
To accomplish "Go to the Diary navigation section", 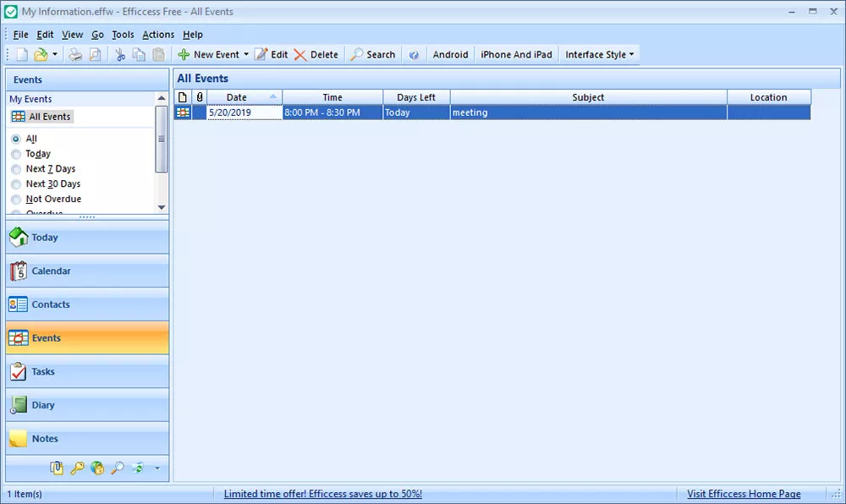I will pyautogui.click(x=87, y=405).
